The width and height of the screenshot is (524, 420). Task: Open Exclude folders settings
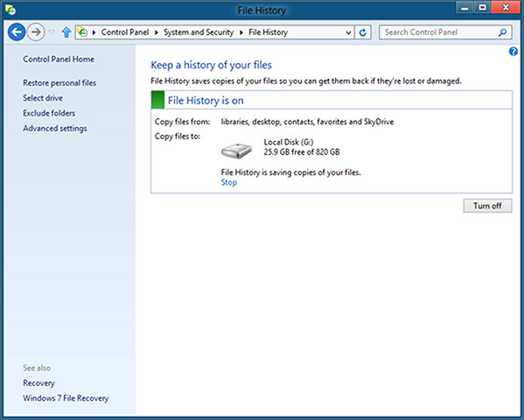[49, 113]
